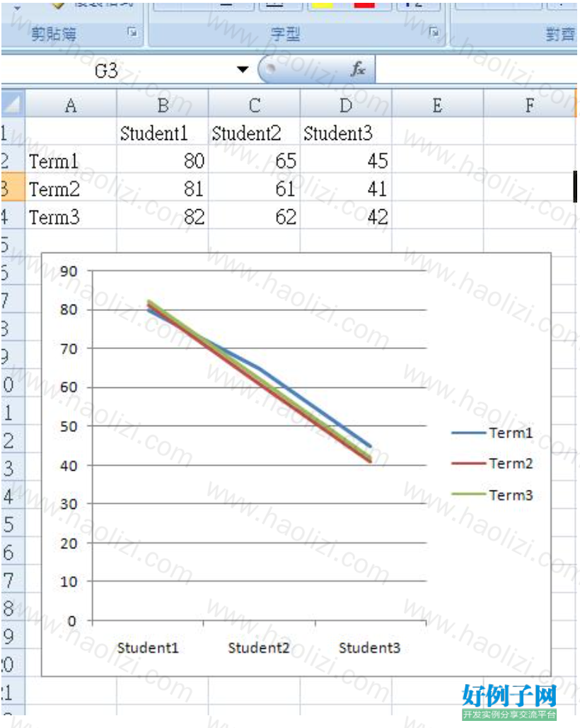Select cell with value 45
This screenshot has width=580, height=728.
click(346, 160)
